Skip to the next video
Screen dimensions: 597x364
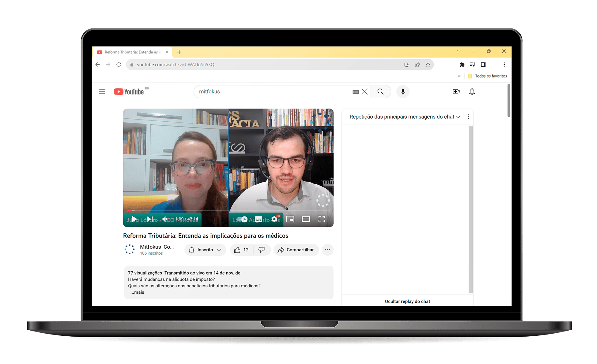(x=150, y=219)
